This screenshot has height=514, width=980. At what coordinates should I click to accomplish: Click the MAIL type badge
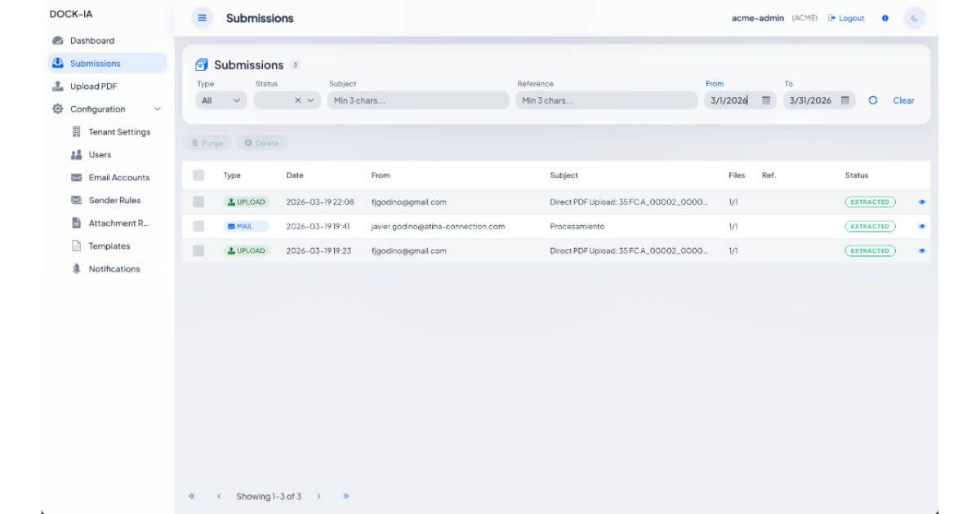247,226
